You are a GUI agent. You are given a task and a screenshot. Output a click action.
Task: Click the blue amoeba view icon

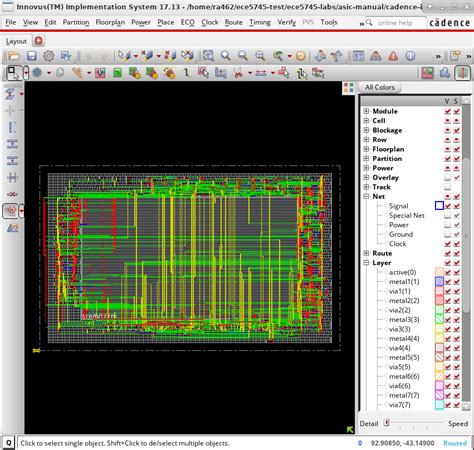tap(445, 73)
